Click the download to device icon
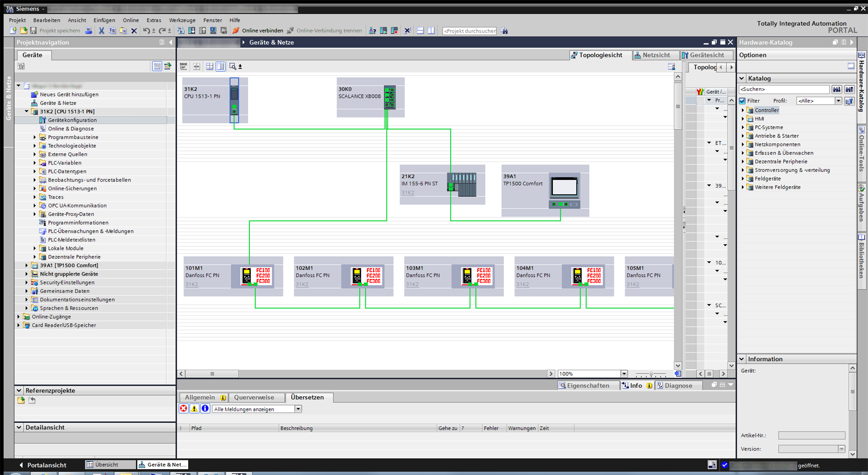The image size is (868, 475). pyautogui.click(x=192, y=31)
